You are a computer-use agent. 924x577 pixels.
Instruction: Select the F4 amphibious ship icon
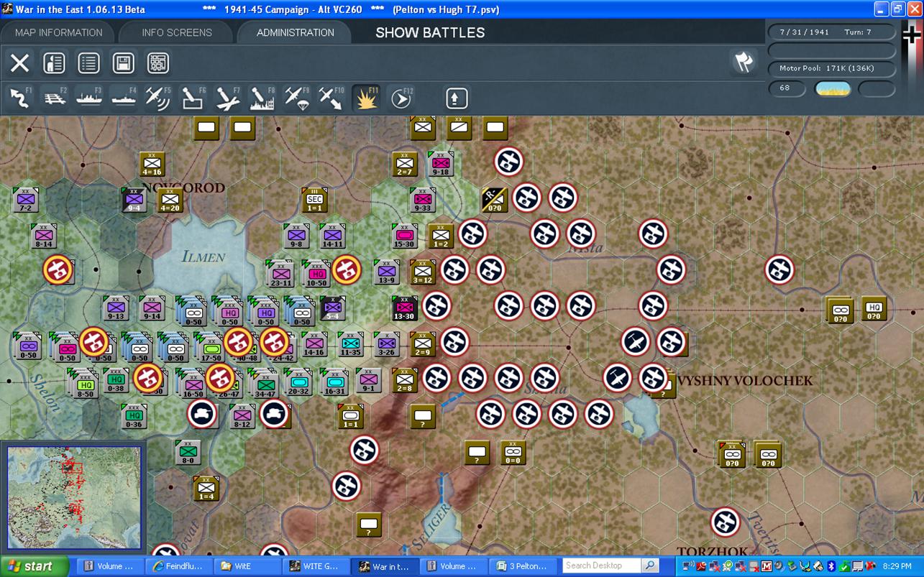coord(124,98)
